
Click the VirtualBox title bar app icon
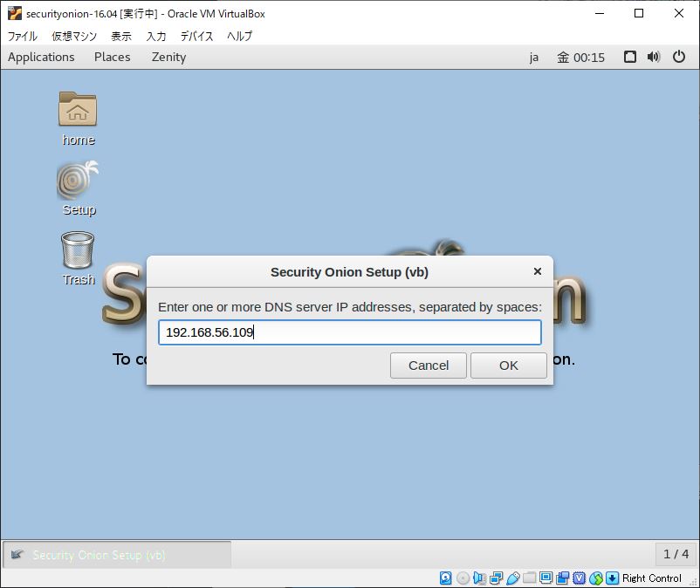click(14, 13)
